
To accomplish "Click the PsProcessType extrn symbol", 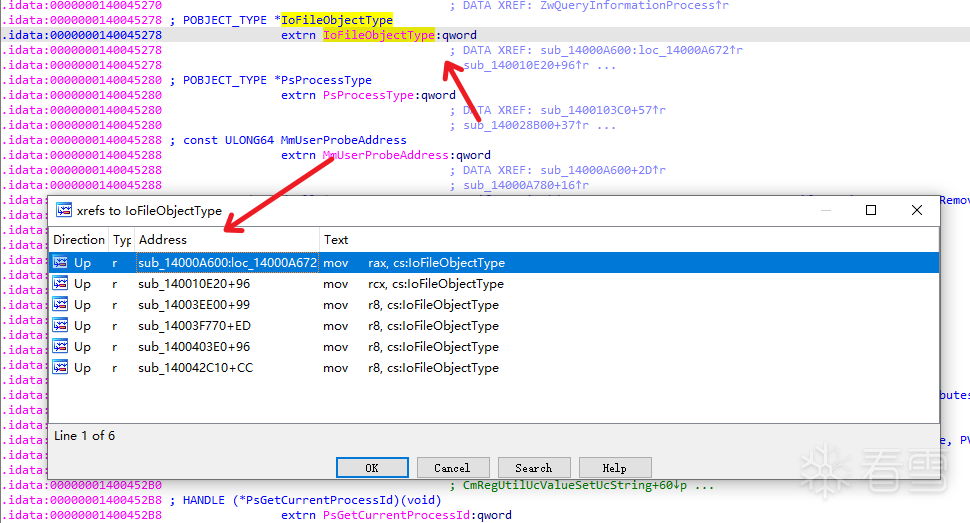I will (x=368, y=95).
